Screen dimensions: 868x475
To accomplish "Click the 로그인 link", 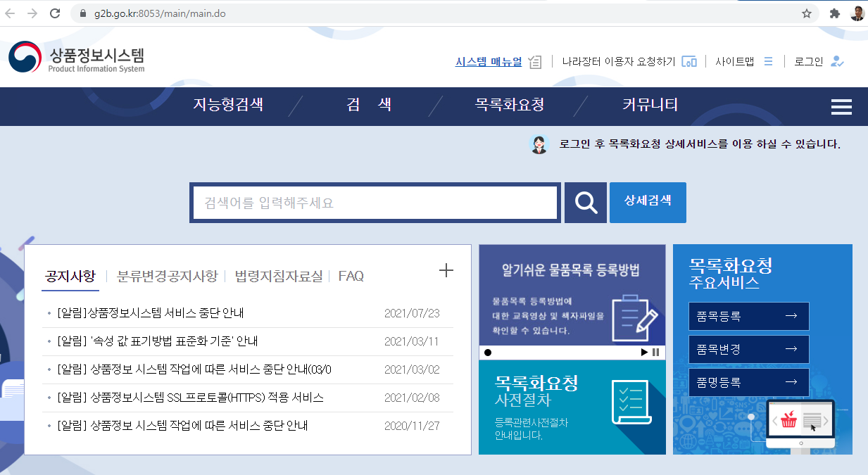I will click(808, 62).
